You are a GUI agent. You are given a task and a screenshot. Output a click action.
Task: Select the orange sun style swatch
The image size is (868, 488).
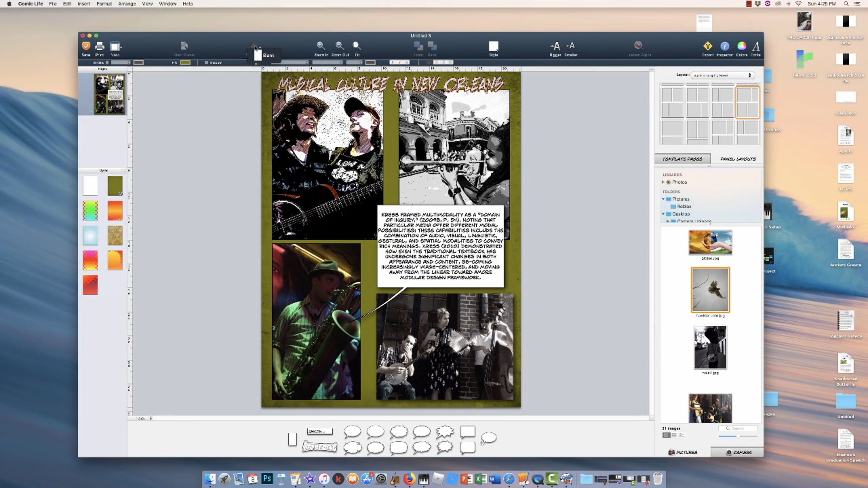(x=115, y=260)
